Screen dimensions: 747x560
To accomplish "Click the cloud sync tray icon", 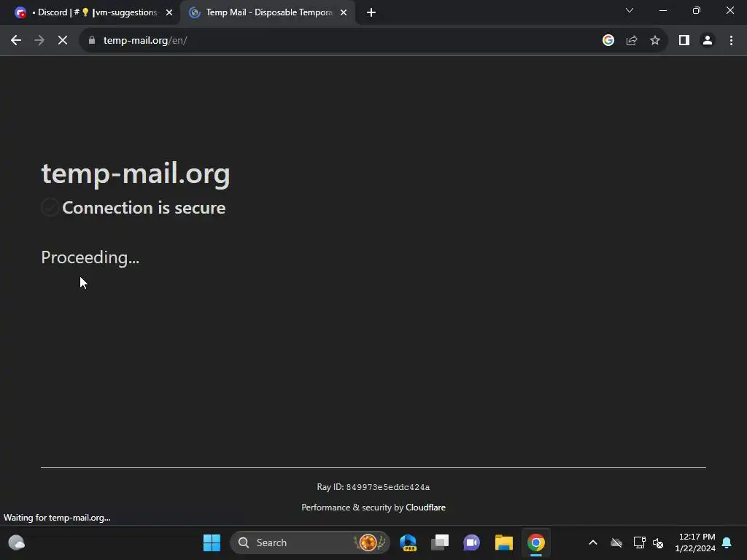I will [616, 542].
